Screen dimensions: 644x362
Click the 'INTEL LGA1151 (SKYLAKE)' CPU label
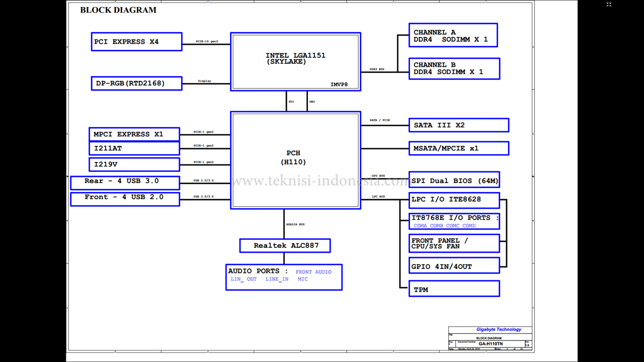pyautogui.click(x=295, y=59)
